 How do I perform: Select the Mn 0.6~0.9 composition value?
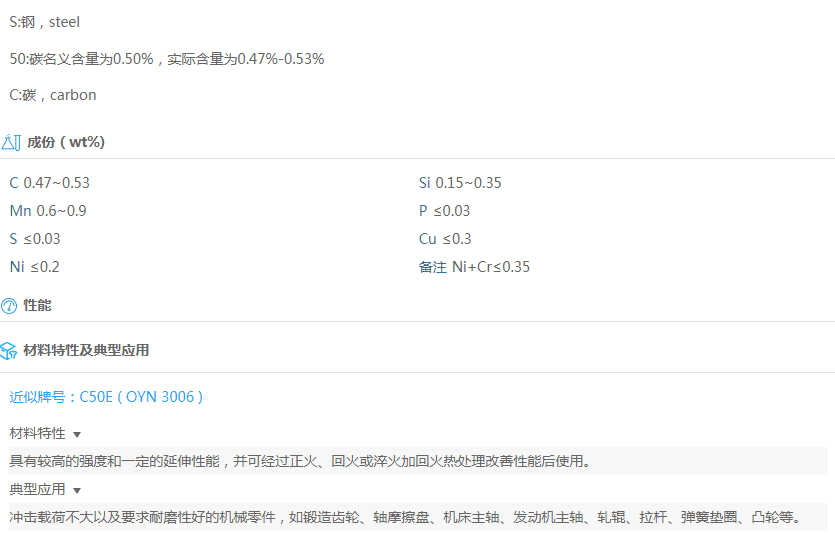(48, 211)
